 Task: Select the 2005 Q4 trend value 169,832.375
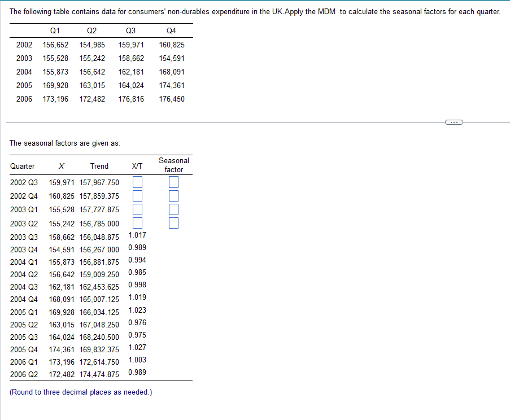click(x=99, y=348)
